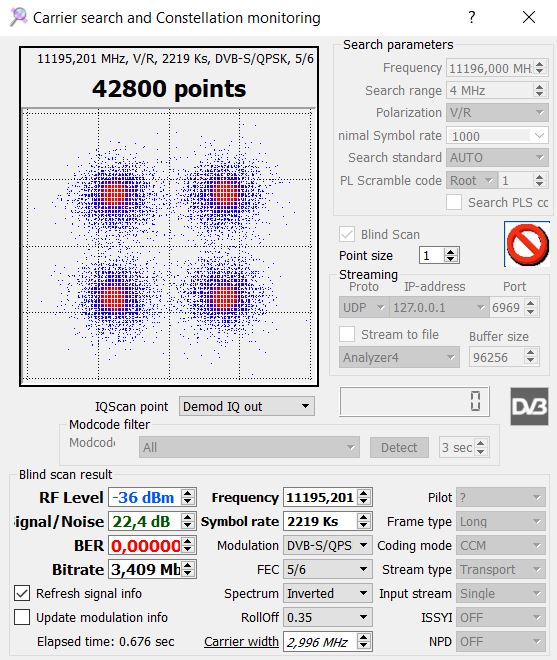Adjust the RF Level stepper

pos(188,498)
